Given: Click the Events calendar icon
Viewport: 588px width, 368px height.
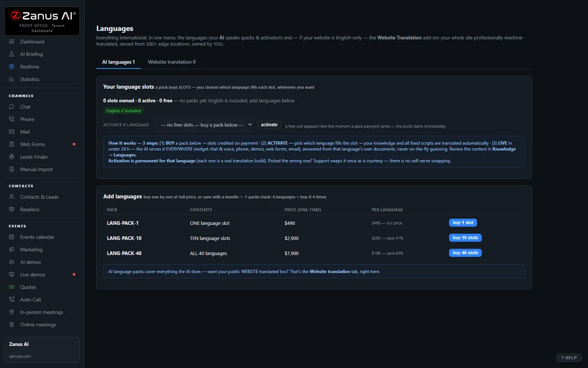Looking at the screenshot, I should (x=12, y=237).
